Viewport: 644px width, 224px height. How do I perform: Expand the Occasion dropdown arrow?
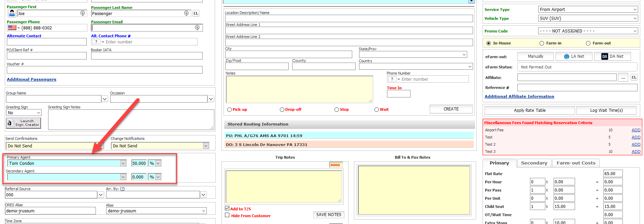click(x=211, y=99)
